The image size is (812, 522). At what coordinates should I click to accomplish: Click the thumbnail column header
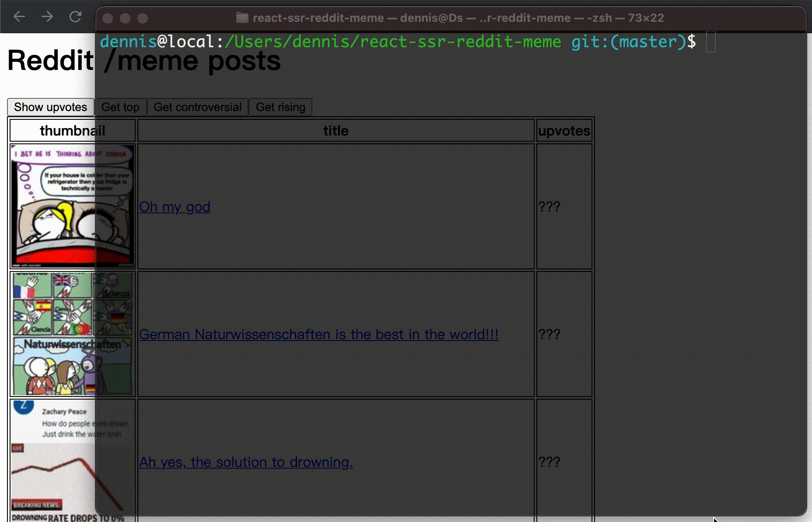[73, 131]
